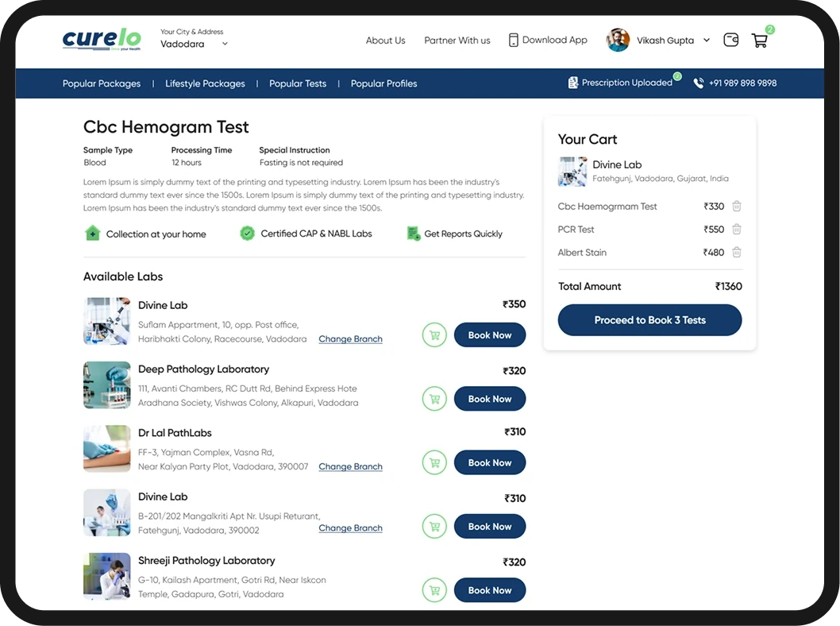Remove PCR Test using trash icon
840x626 pixels.
coord(737,230)
